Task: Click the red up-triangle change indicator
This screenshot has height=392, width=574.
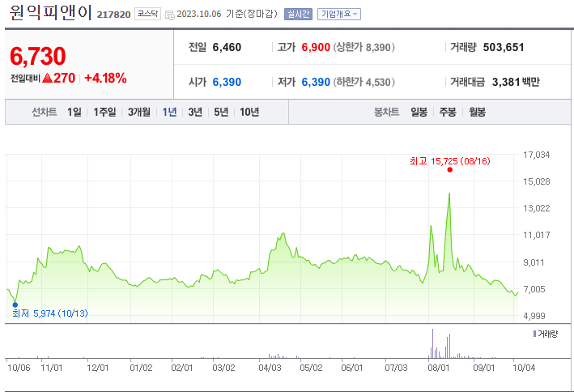Action: click(x=48, y=78)
